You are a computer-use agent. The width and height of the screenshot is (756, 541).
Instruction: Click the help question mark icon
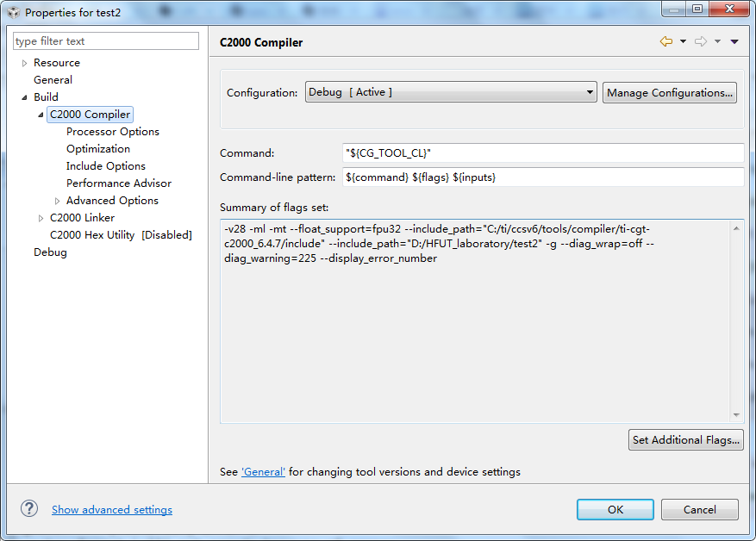click(29, 509)
